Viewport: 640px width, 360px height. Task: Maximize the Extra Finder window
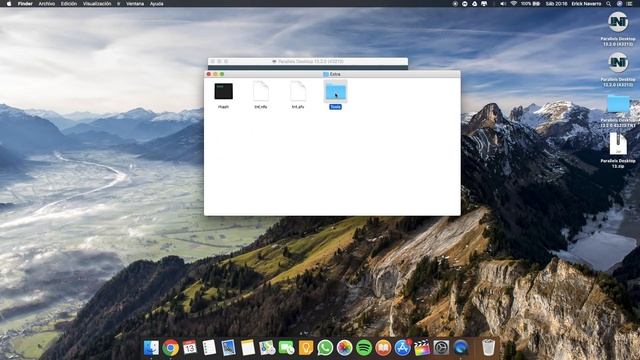[x=222, y=74]
